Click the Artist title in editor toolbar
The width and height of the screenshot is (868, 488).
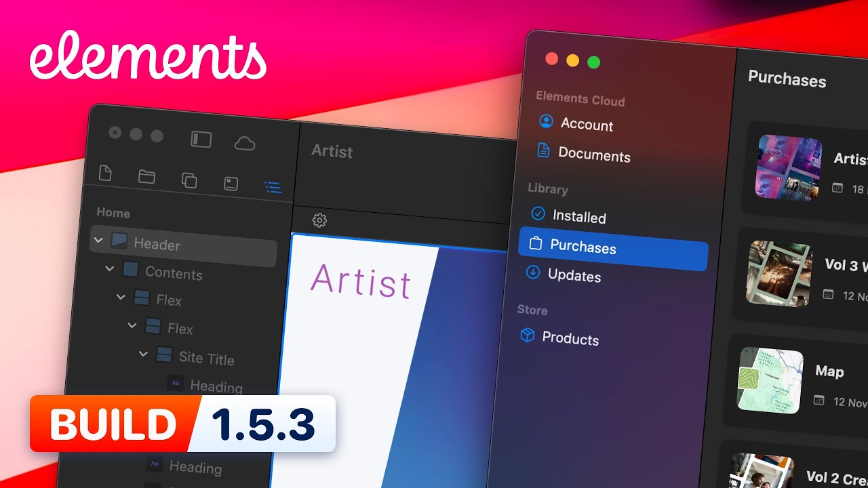(332, 151)
